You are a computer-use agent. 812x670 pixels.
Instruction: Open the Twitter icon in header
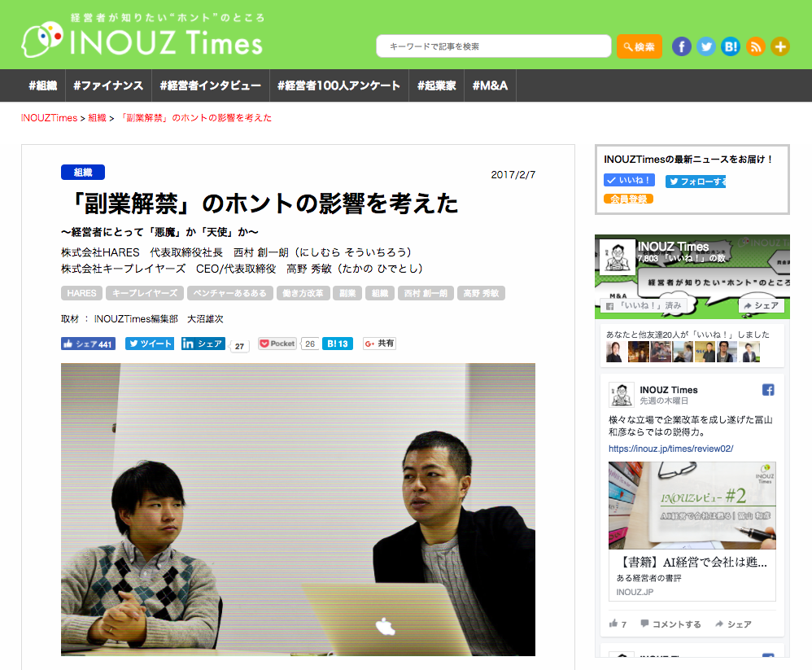pos(706,46)
